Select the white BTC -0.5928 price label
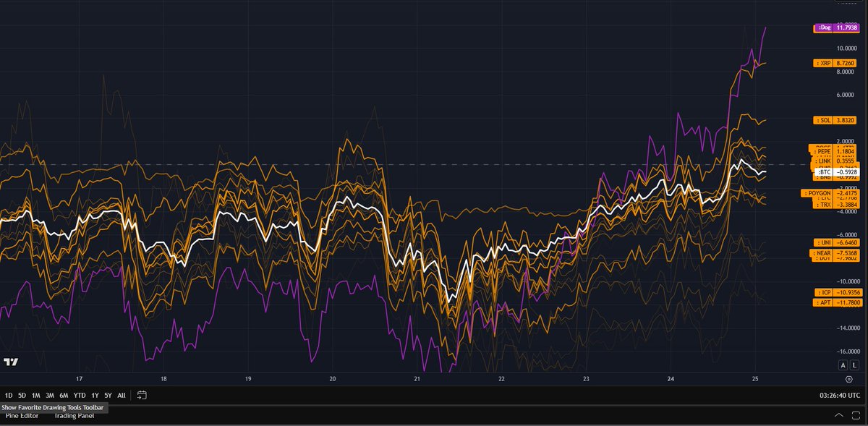868x426 pixels. 838,171
